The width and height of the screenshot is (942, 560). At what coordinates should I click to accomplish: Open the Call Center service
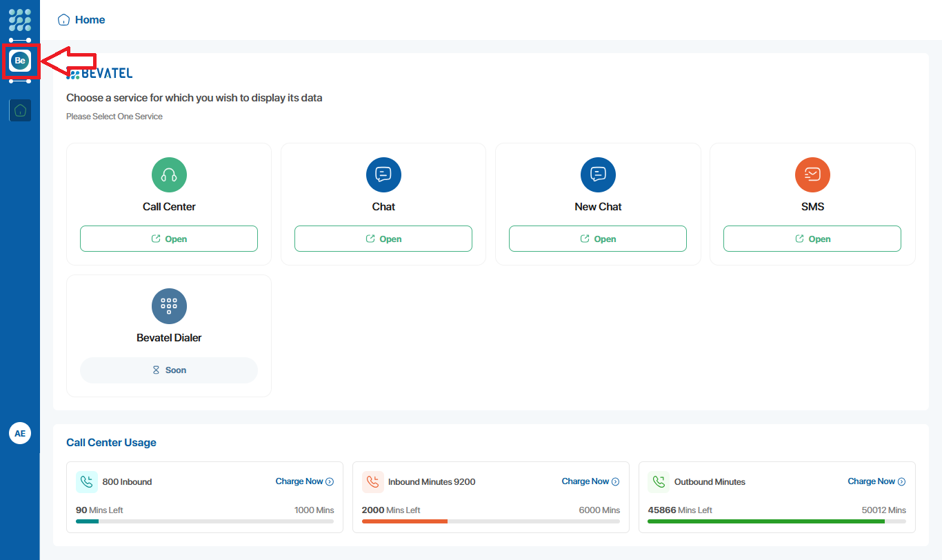[x=169, y=239]
